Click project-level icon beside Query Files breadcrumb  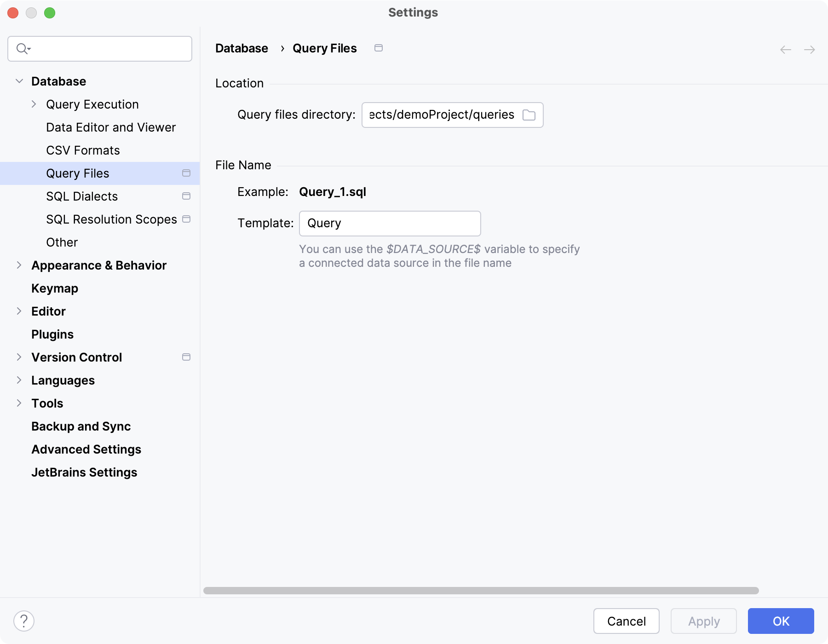[379, 48]
